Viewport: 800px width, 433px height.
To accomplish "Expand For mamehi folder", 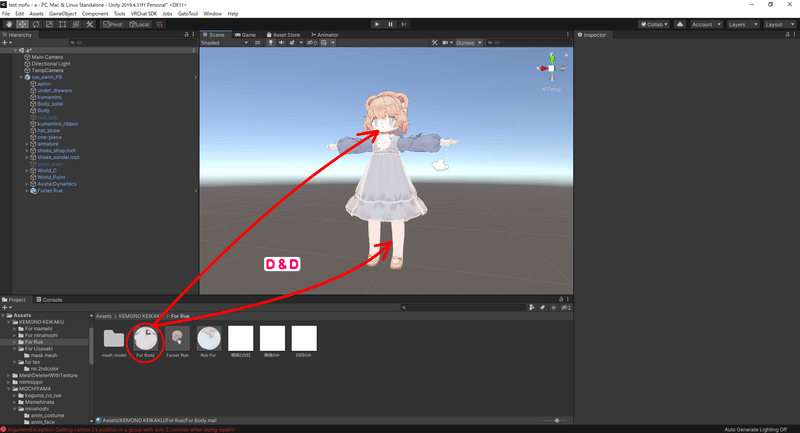I will pos(15,329).
